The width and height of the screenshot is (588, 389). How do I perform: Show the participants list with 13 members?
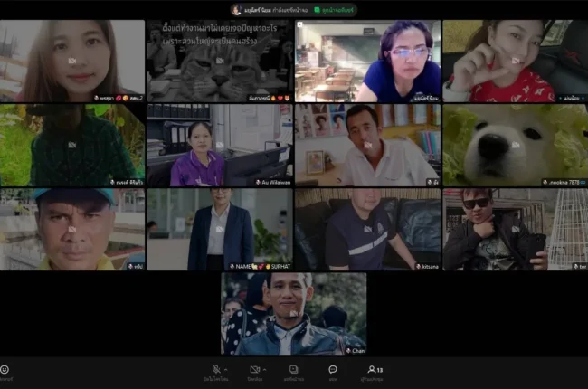(375, 369)
